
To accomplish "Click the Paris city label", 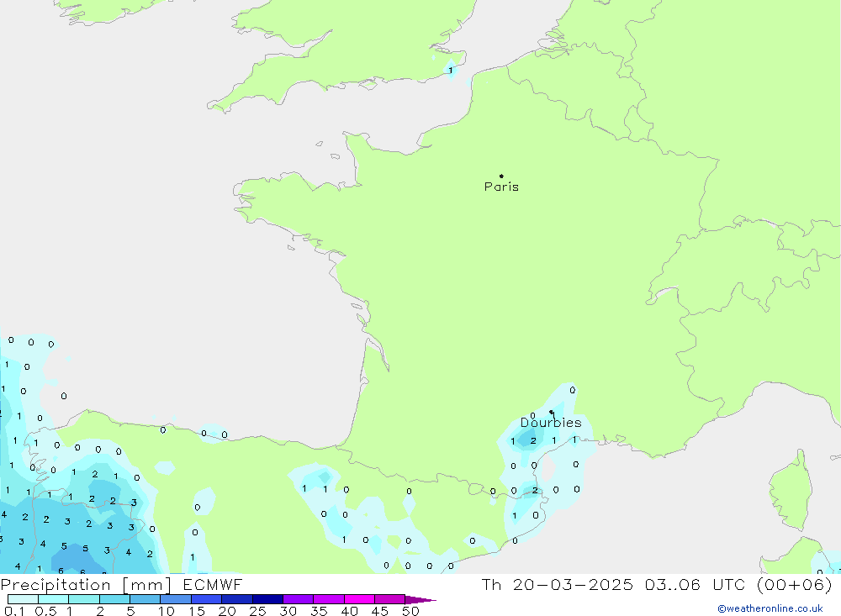I will (x=501, y=187).
